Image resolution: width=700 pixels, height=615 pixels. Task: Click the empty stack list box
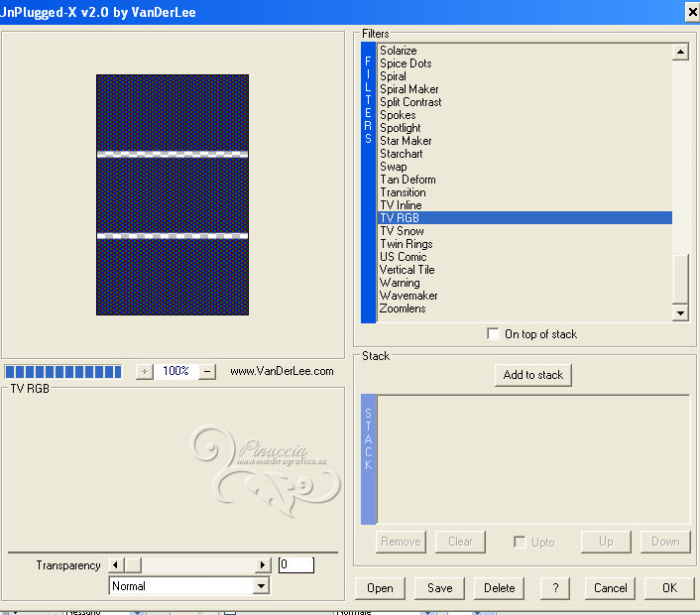[533, 459]
